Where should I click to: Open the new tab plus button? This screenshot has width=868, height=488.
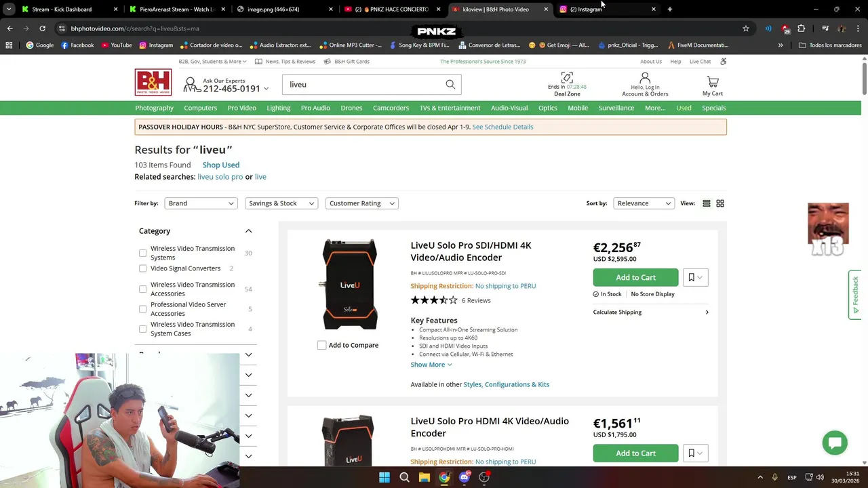click(x=669, y=9)
